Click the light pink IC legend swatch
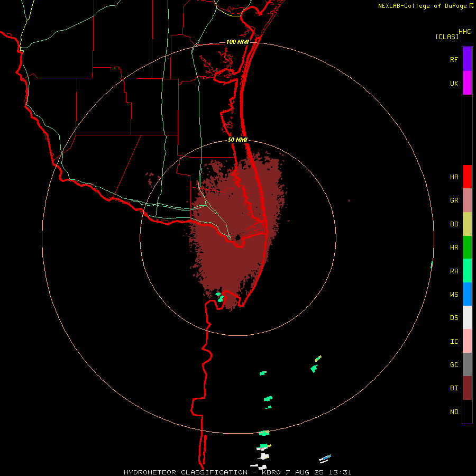Image resolution: width=476 pixels, height=476 pixels. tap(467, 341)
